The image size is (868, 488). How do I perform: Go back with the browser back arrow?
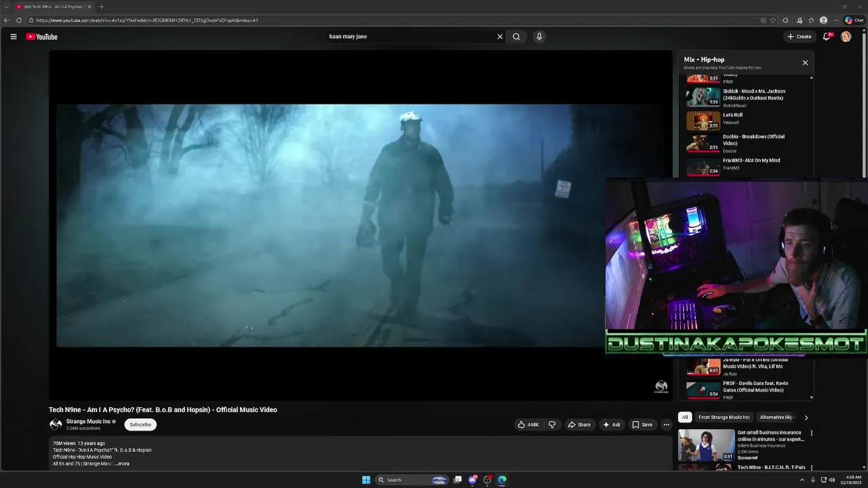7,20
